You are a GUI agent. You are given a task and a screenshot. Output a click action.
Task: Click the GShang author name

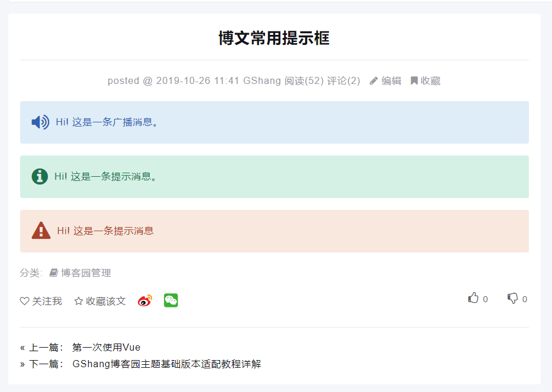pyautogui.click(x=262, y=81)
